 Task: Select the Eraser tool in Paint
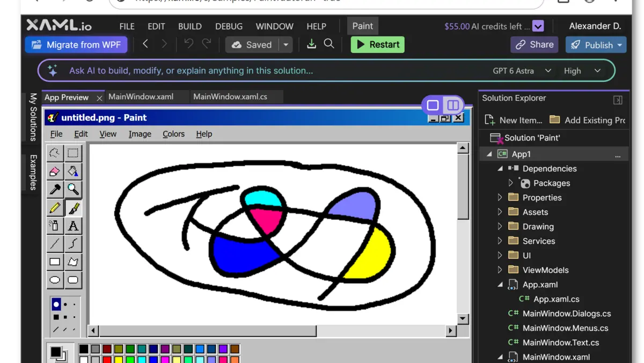[55, 172]
